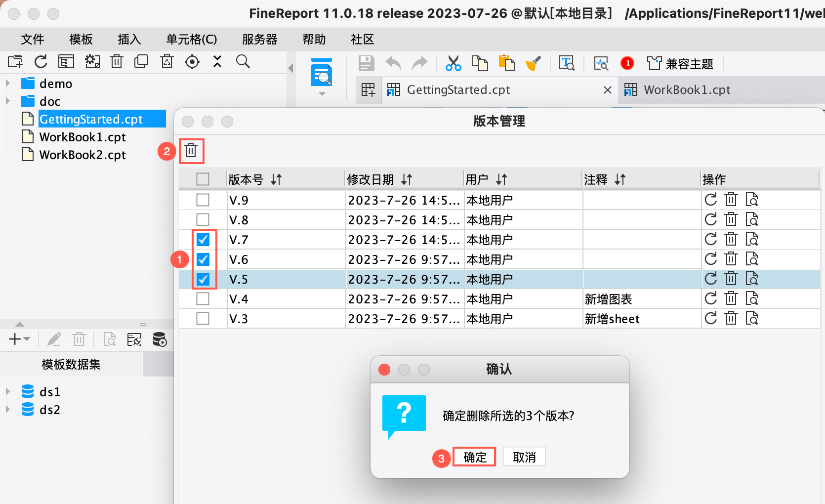This screenshot has height=504, width=825.
Task: Open the red notification badge
Action: (627, 63)
